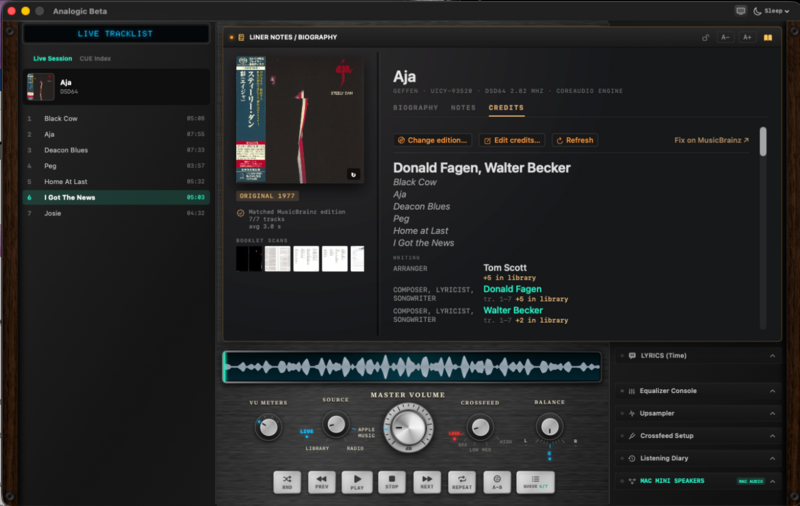Click the waveform seek display
This screenshot has height=506, width=800.
point(412,367)
